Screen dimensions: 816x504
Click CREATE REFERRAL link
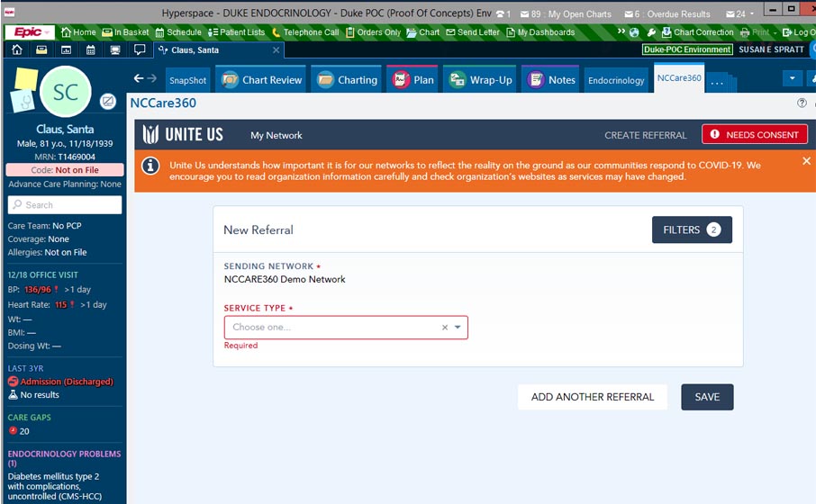click(645, 135)
